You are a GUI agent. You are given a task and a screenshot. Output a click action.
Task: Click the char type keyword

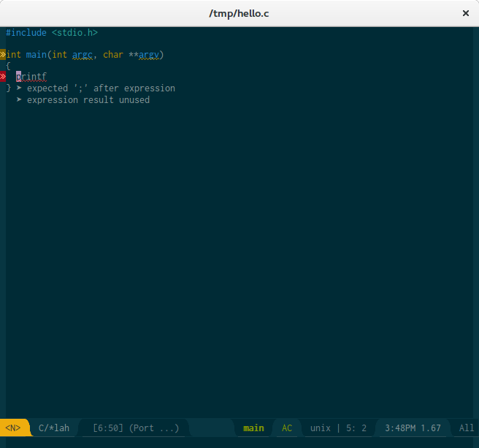pyautogui.click(x=113, y=54)
